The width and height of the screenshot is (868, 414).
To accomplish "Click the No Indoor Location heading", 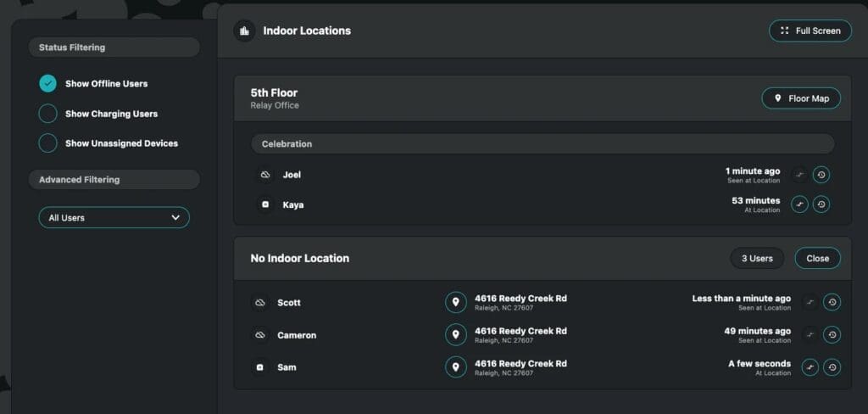I will click(x=300, y=258).
